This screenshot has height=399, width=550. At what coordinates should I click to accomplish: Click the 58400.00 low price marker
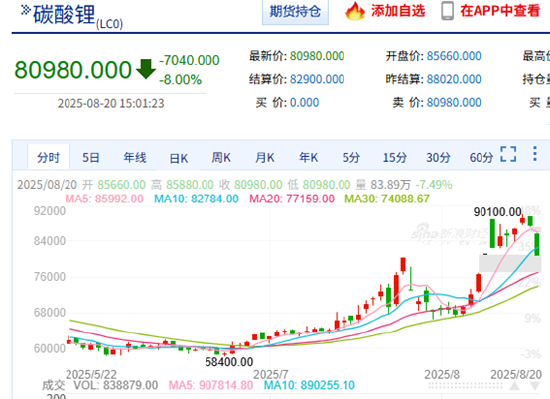coord(229,361)
